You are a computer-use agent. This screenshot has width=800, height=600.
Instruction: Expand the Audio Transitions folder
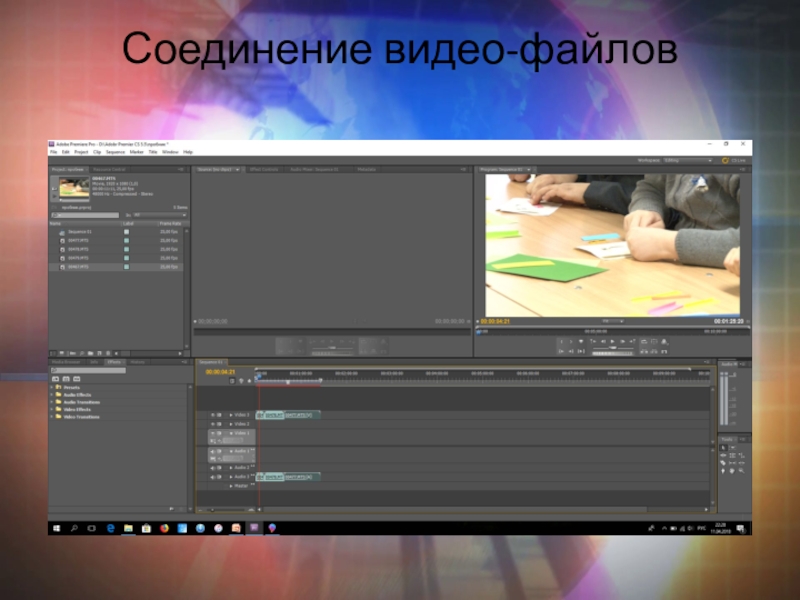(82, 402)
